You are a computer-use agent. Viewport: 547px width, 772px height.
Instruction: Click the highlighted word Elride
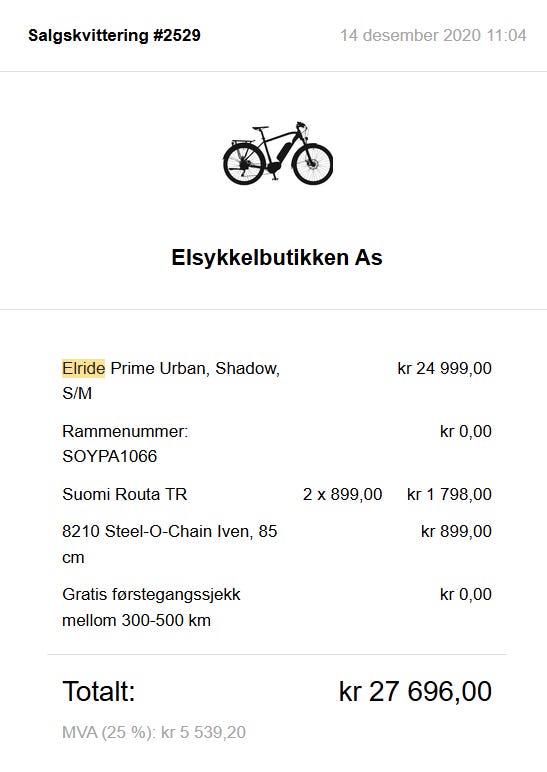(x=83, y=368)
